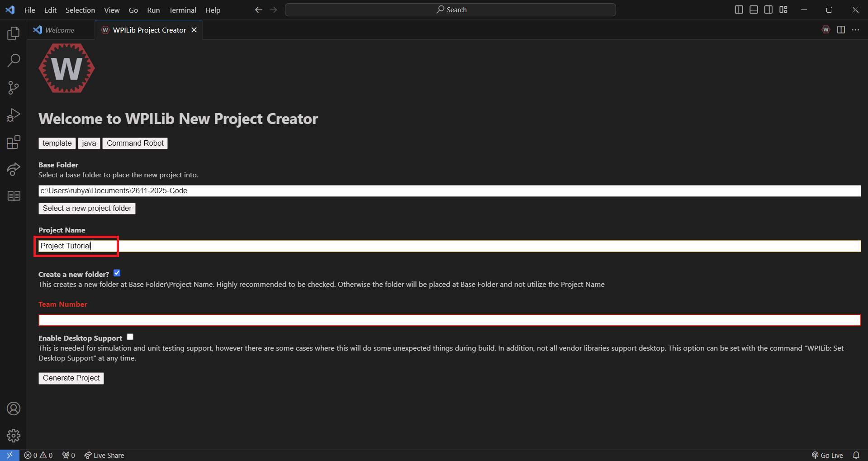Open the Go menu
This screenshot has height=461, width=868.
[133, 10]
